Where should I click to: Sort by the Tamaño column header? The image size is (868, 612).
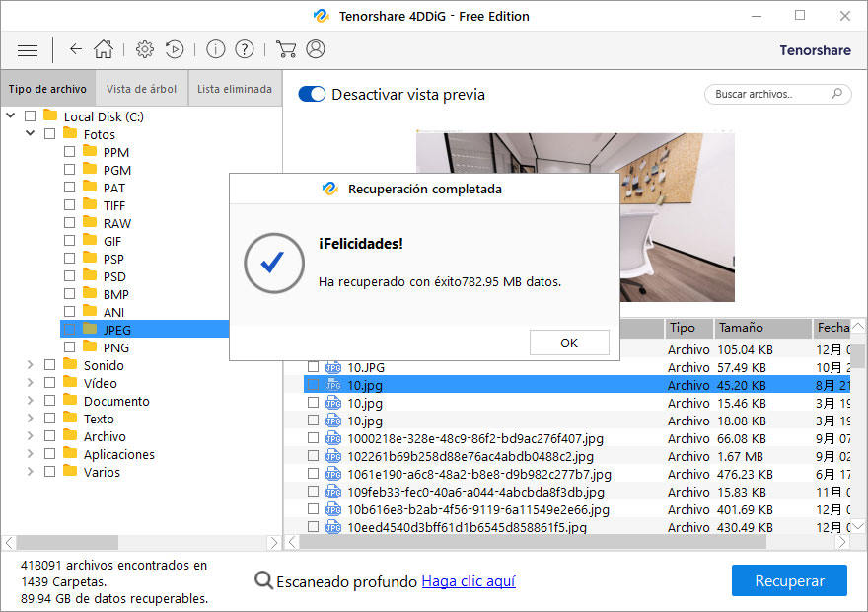pyautogui.click(x=762, y=328)
